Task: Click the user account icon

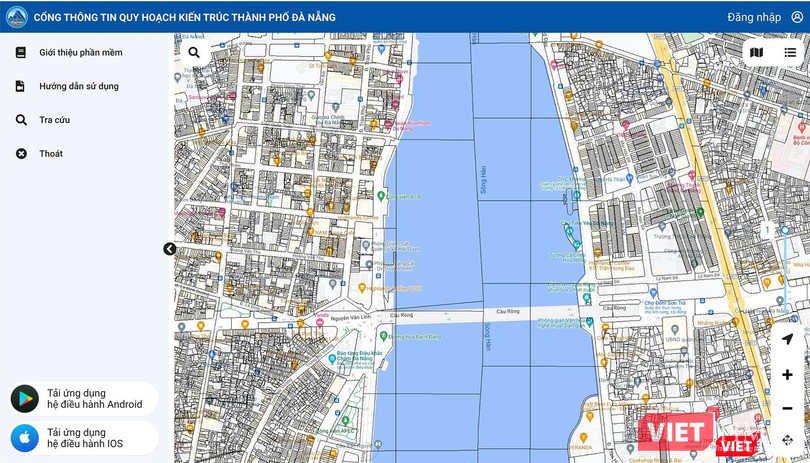Action: pos(797,17)
